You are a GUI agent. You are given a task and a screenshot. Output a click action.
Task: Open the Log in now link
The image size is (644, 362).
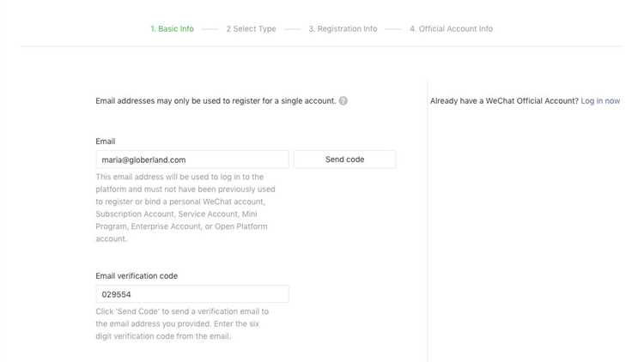pos(600,100)
